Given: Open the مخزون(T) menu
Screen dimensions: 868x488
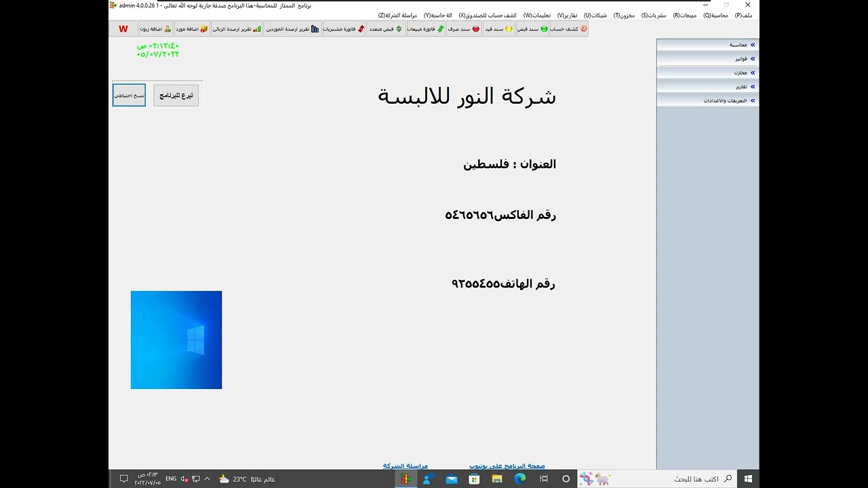Looking at the screenshot, I should point(625,15).
